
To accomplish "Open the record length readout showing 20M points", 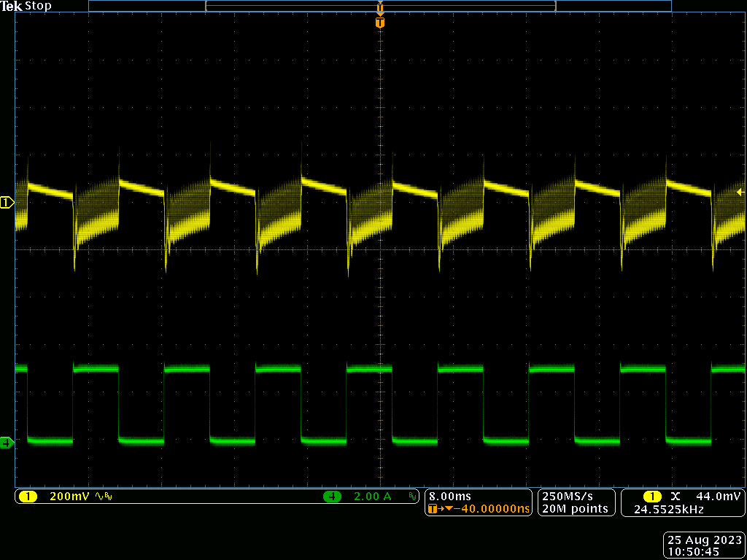I will [576, 509].
